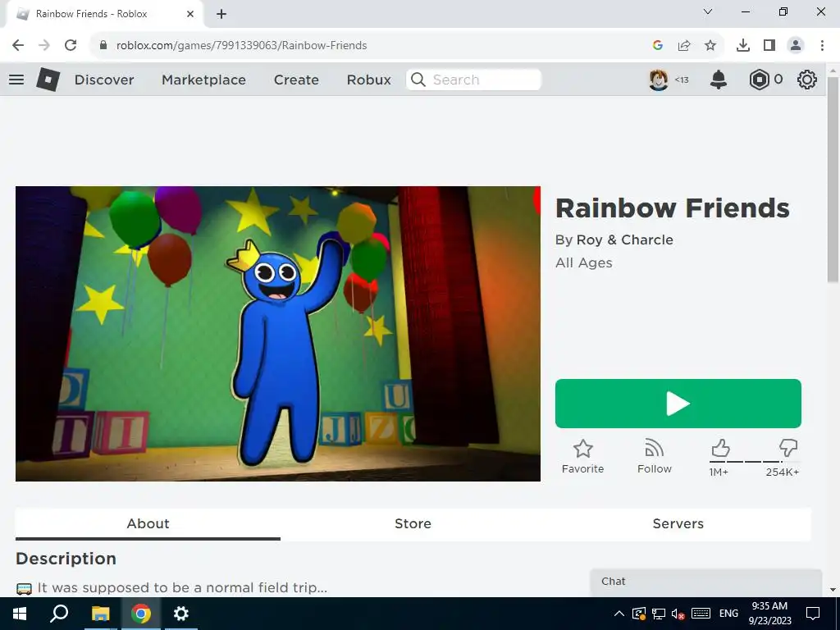Open the Discover page

point(104,80)
